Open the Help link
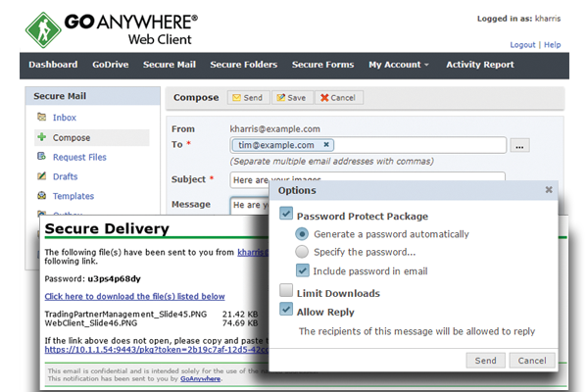 [x=552, y=45]
